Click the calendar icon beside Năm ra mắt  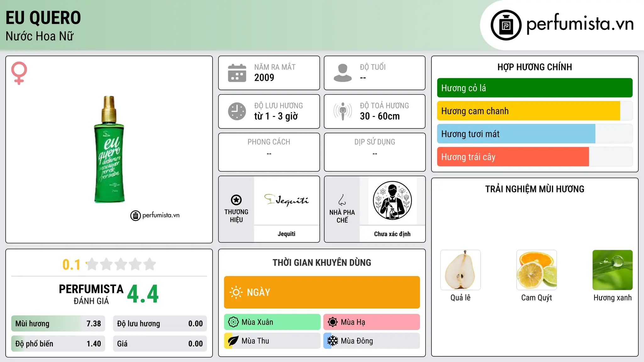[x=237, y=73]
